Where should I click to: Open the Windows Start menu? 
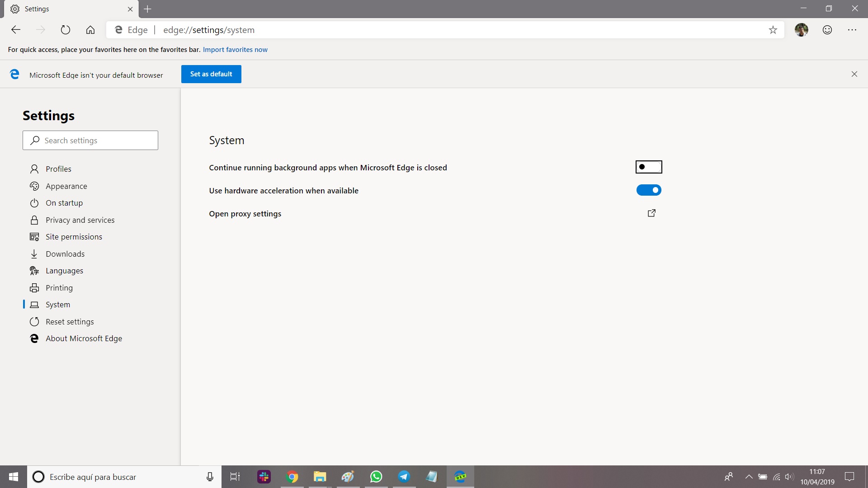coord(14,477)
